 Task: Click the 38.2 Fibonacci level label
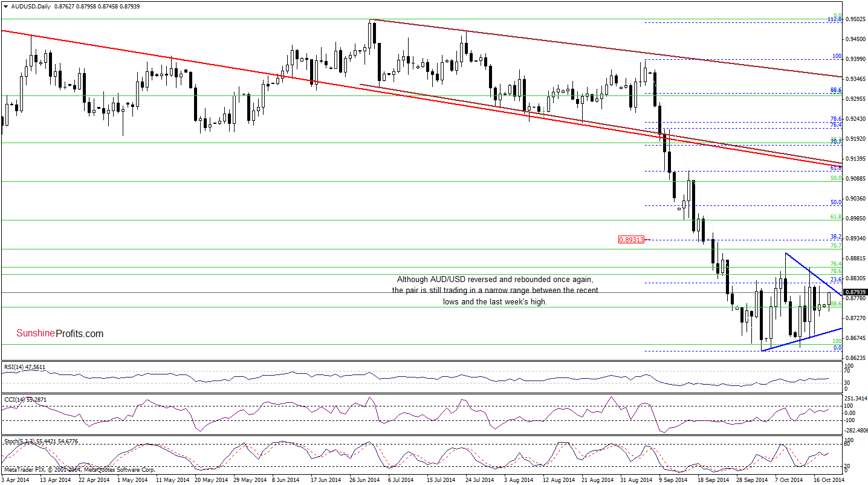click(x=837, y=237)
